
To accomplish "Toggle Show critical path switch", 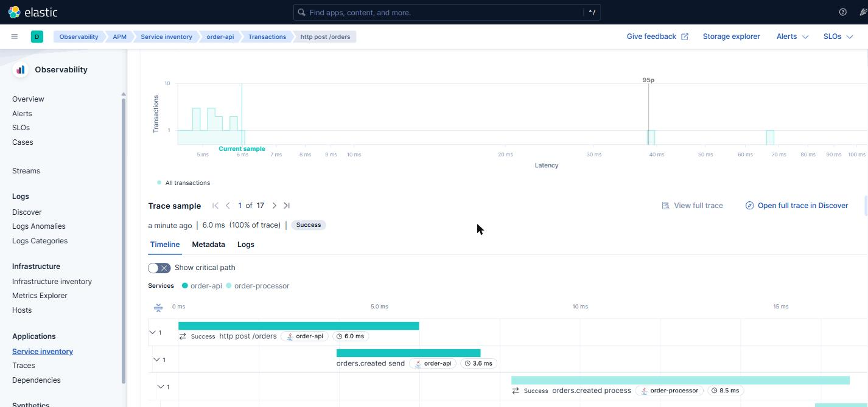I will point(159,268).
